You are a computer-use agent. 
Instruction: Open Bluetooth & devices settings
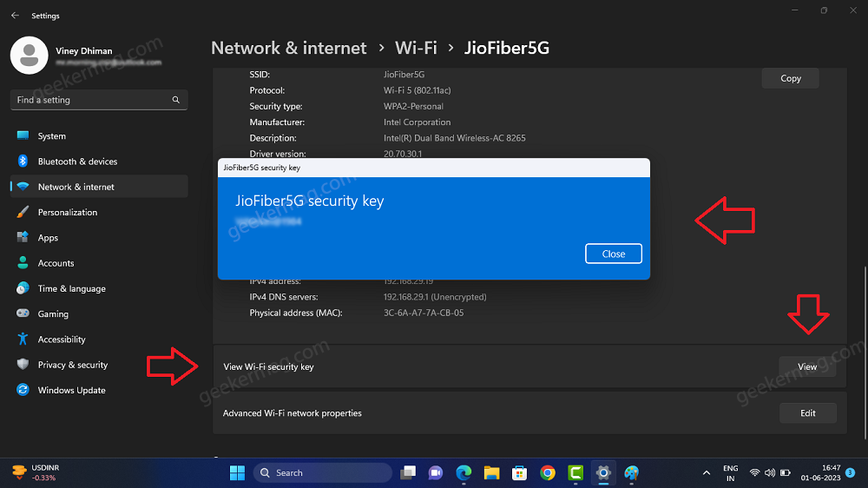coord(99,162)
